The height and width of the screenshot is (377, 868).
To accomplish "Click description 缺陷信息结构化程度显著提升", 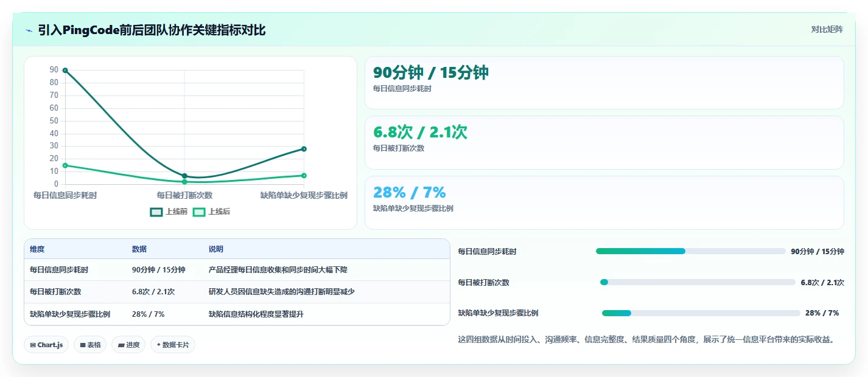I will (x=256, y=314).
